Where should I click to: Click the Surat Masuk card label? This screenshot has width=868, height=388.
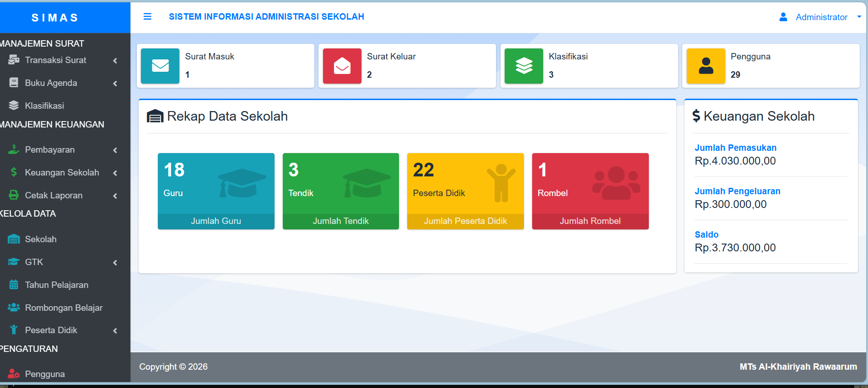tap(210, 56)
